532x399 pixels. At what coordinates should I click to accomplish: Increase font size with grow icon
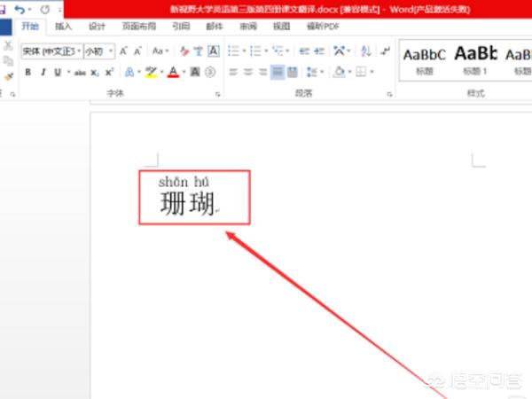coord(124,51)
